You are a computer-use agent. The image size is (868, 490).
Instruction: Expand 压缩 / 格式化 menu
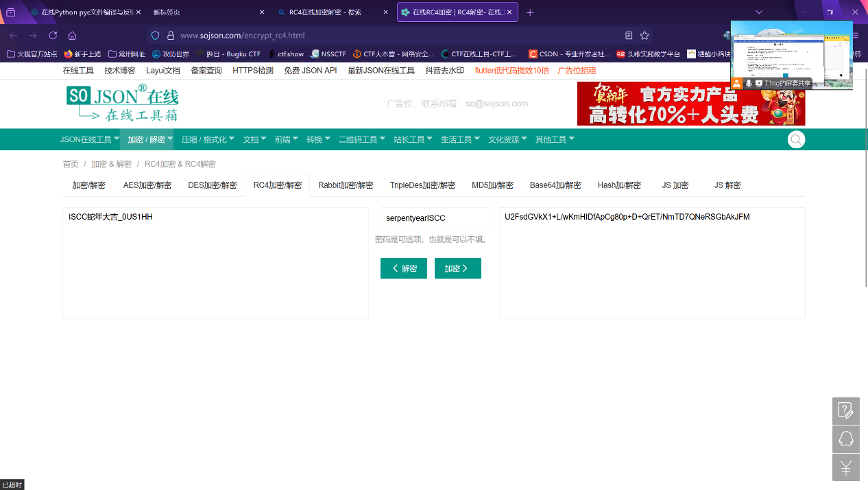pos(208,139)
